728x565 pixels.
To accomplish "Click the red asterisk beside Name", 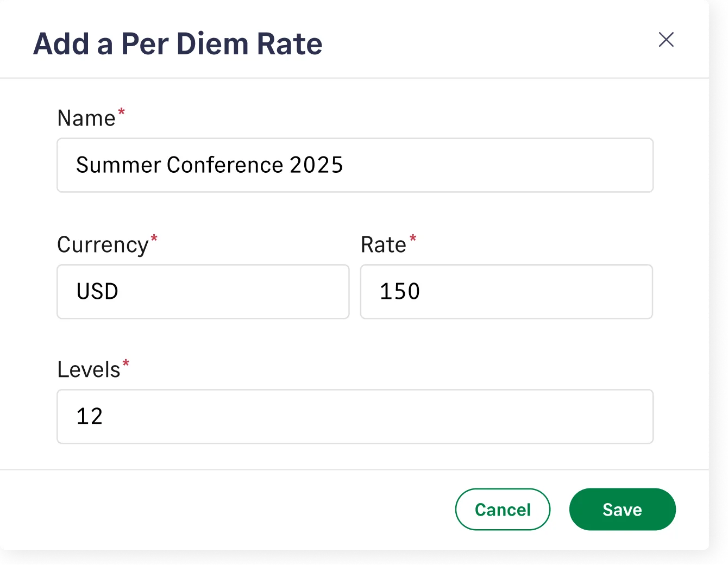I will pos(122,112).
